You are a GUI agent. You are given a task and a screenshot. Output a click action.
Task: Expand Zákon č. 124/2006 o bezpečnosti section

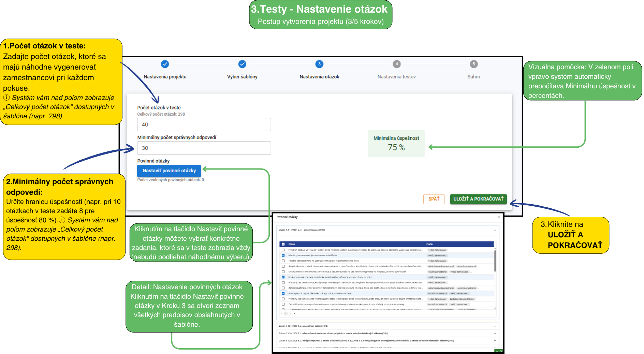pos(495,334)
